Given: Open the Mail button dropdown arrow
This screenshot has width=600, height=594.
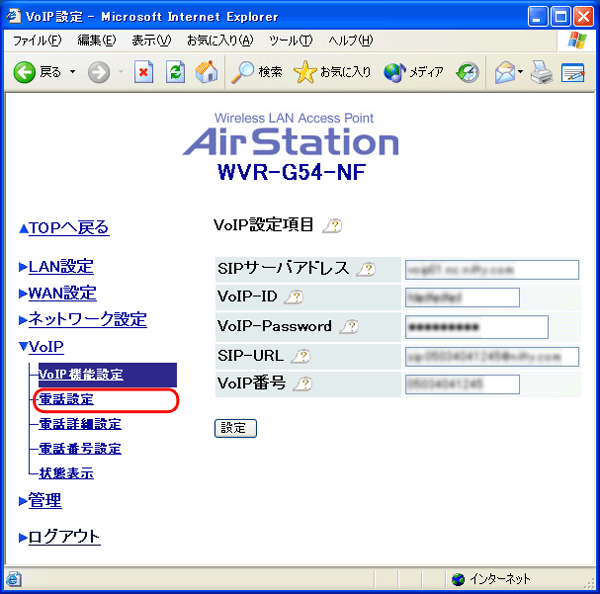Looking at the screenshot, I should (x=520, y=72).
